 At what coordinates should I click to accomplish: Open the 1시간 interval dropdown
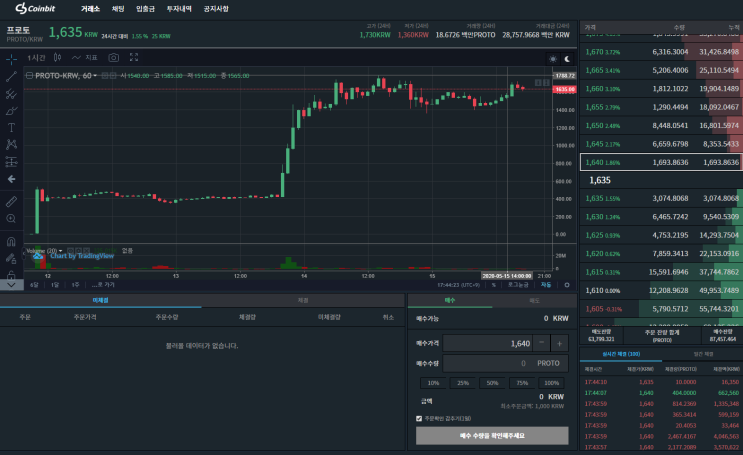pyautogui.click(x=36, y=57)
